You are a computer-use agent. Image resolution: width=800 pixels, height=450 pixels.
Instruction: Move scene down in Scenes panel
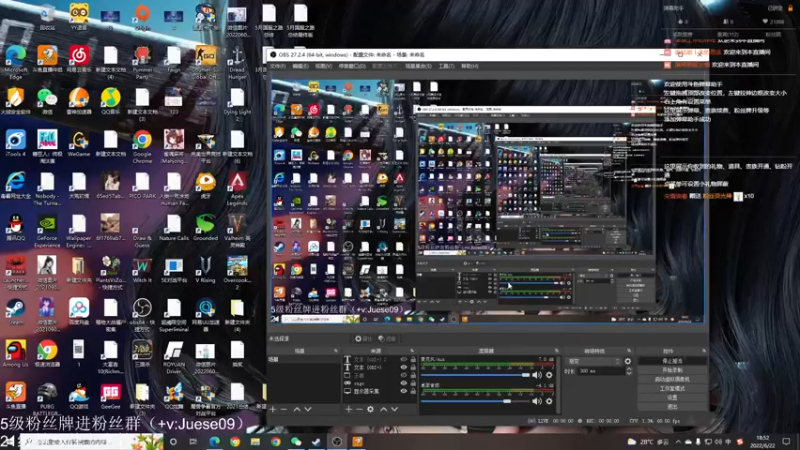308,409
